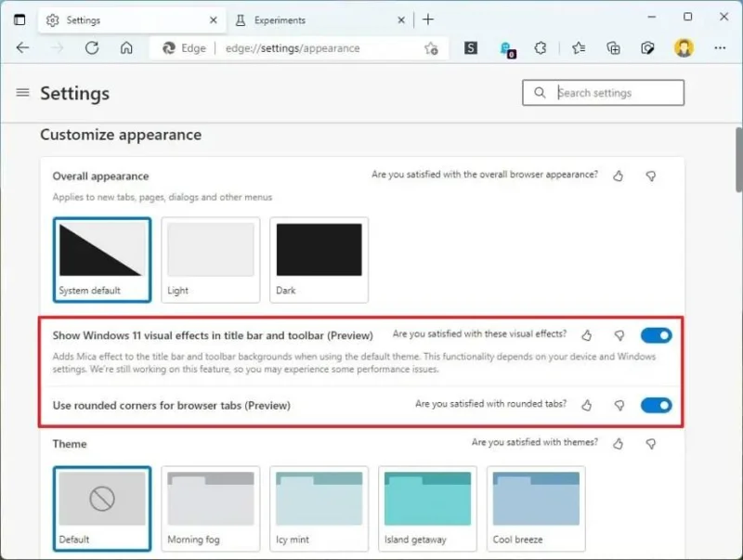
Task: Open the profile avatar
Action: point(684,48)
